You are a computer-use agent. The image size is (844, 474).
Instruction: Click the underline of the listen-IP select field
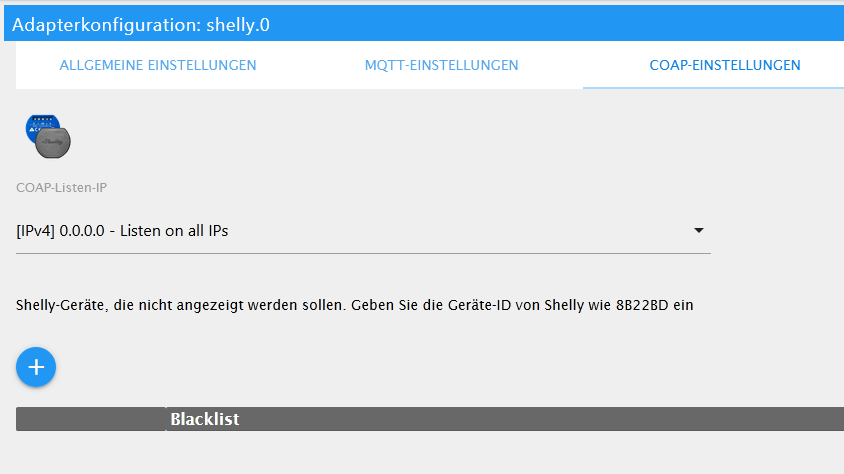click(363, 253)
